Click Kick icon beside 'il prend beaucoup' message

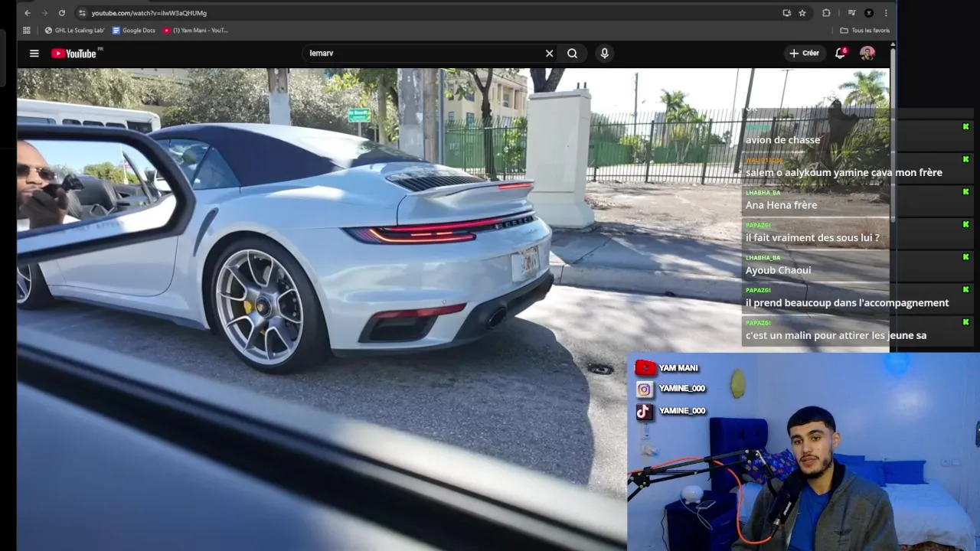coord(966,289)
